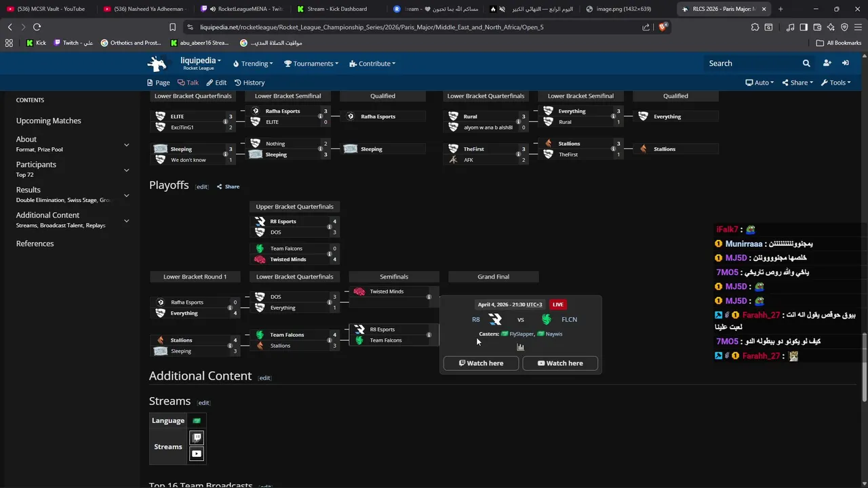Image resolution: width=868 pixels, height=488 pixels.
Task: Open the browser apps grid icon
Action: point(9,43)
